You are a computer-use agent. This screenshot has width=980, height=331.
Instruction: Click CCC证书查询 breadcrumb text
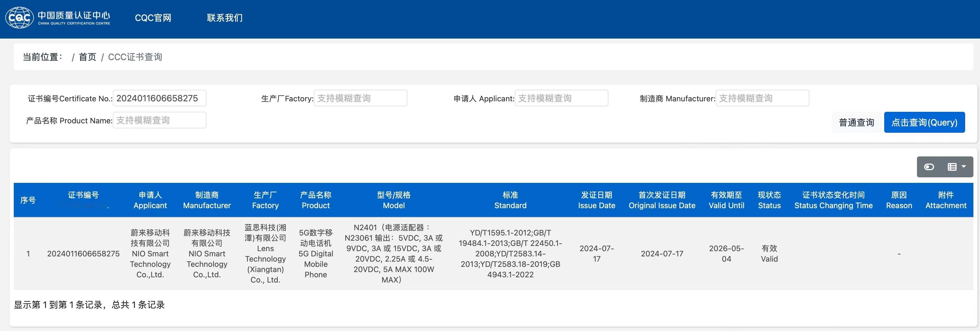(135, 57)
